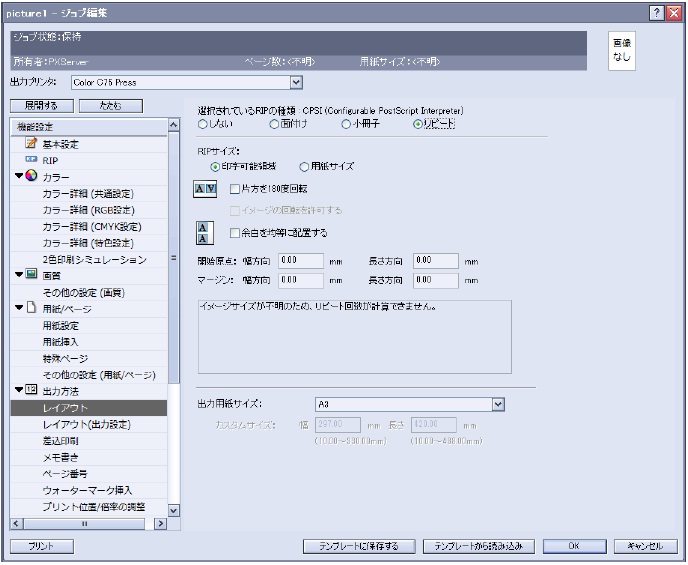
Task: Click the 画質 image quality icon
Action: pos(32,274)
